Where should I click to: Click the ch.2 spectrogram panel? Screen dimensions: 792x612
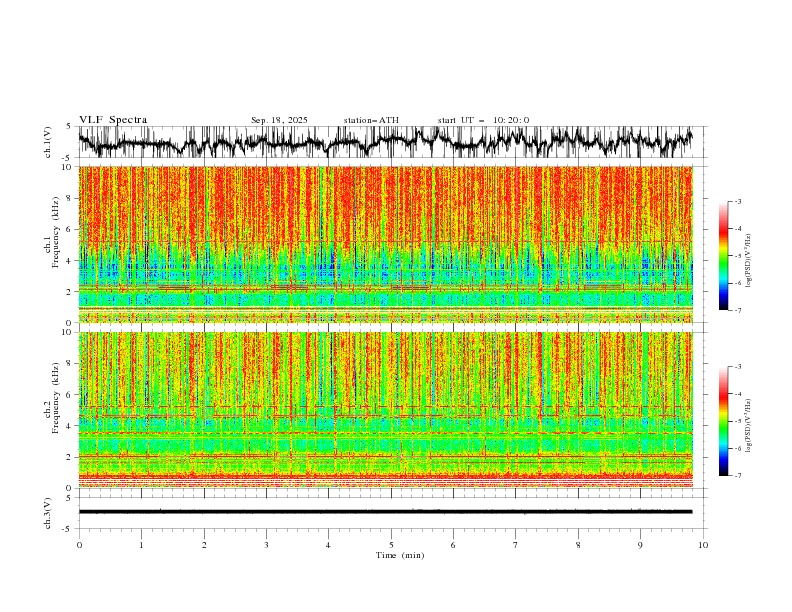(x=386, y=410)
